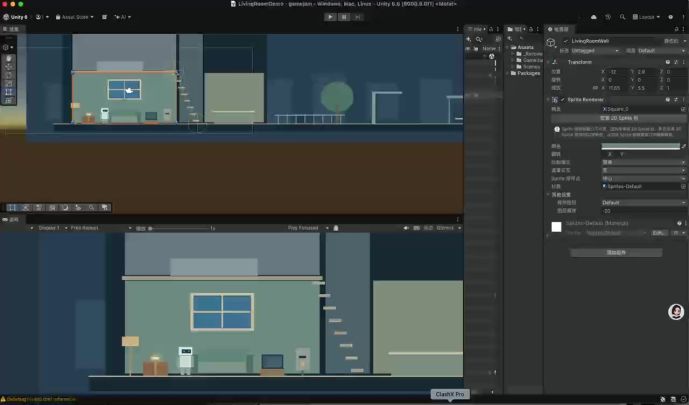
Task: Lock the Inspector panel
Action: pos(676,29)
